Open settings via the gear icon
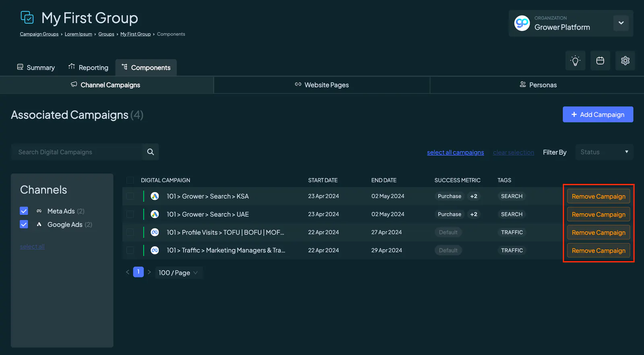Screen dimensions: 644x355 [625, 61]
